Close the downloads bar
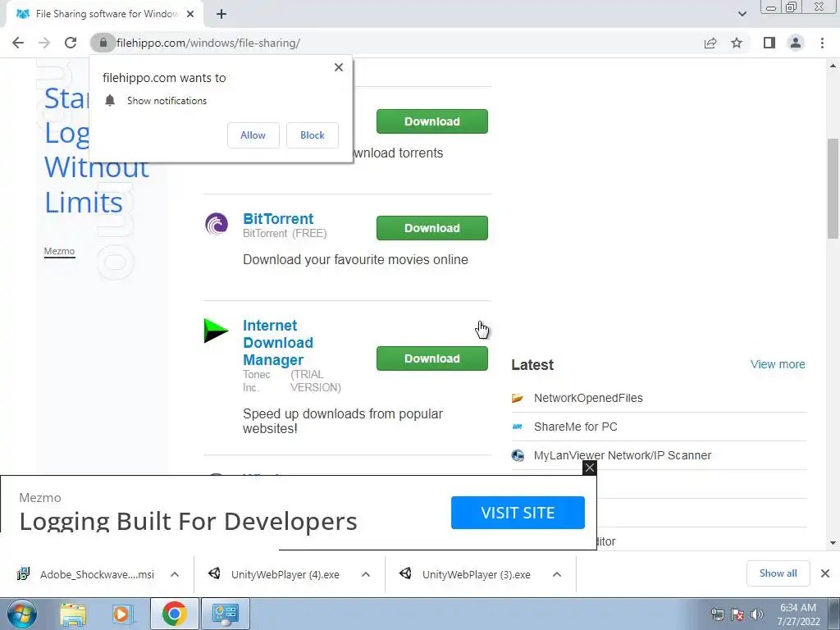 coord(825,573)
